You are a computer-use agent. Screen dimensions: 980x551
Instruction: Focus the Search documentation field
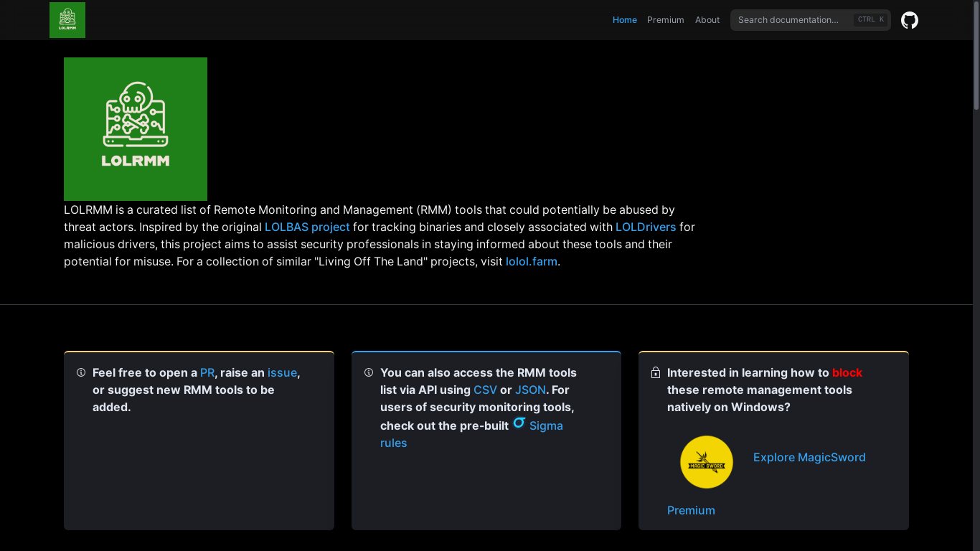811,20
